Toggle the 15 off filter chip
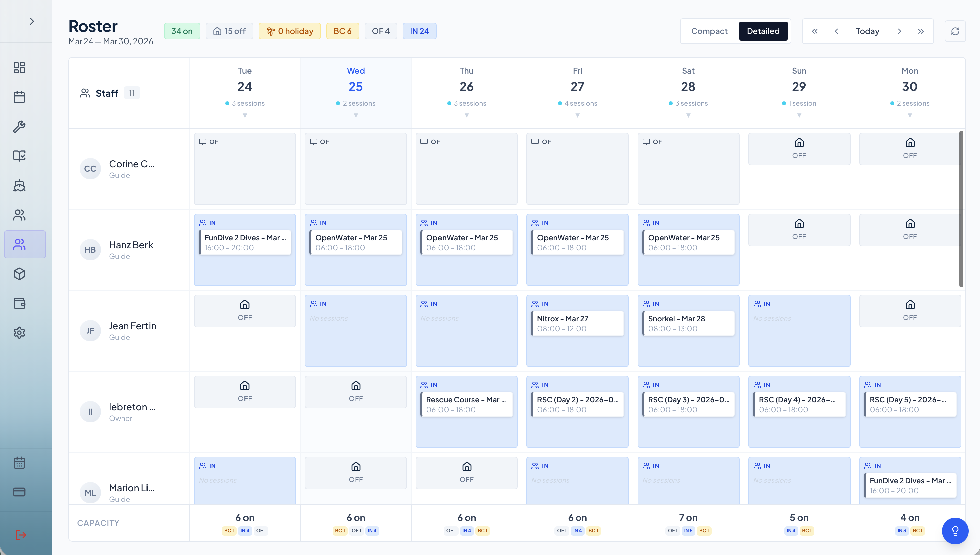The image size is (980, 555). 229,31
